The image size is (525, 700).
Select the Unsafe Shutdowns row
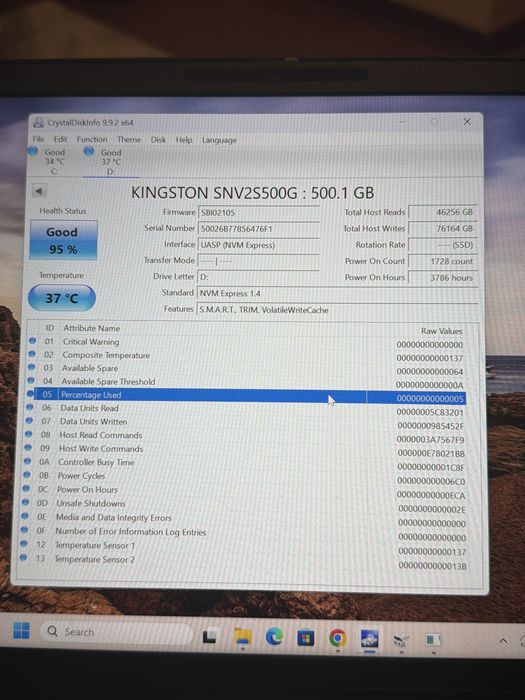[x=245, y=504]
